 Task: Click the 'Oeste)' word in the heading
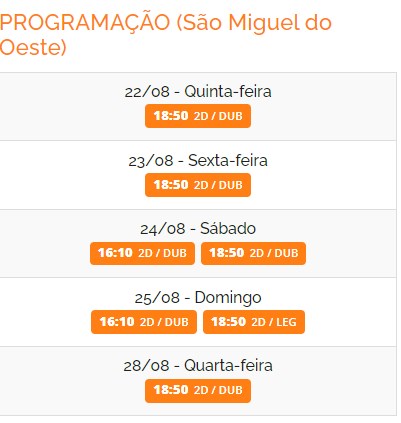point(33,48)
